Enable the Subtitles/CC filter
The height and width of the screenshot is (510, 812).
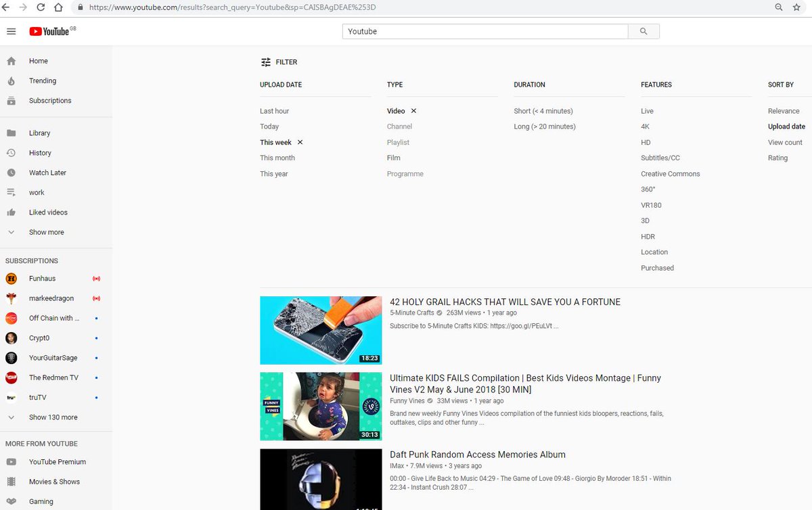point(660,158)
